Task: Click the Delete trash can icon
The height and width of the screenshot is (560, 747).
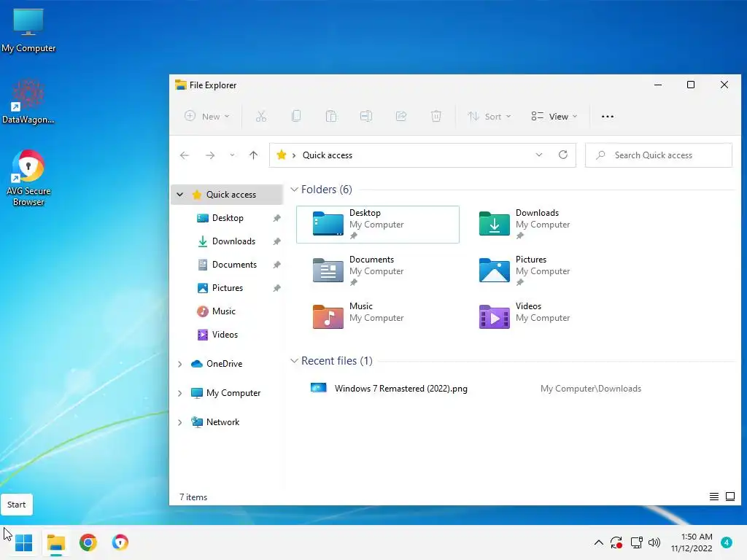Action: click(436, 116)
